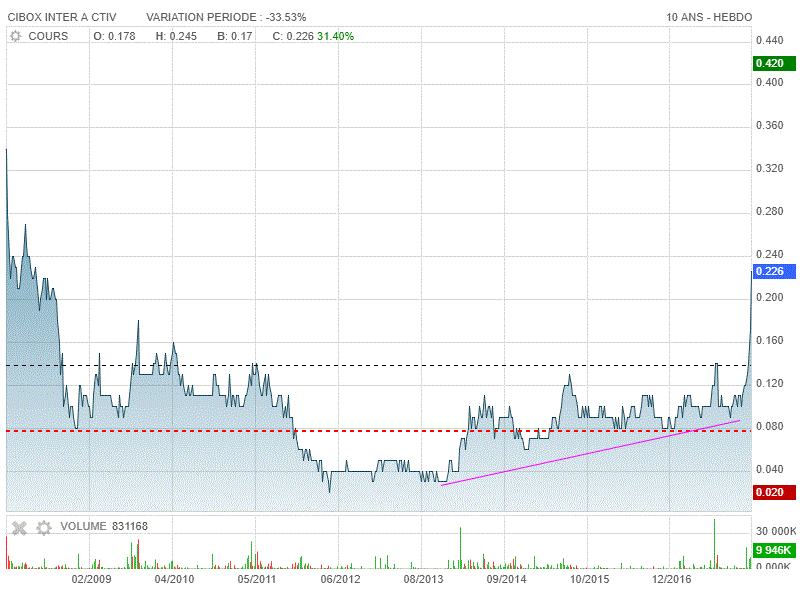Select the magenta ascending trendline
The height and width of the screenshot is (590, 802).
click(591, 452)
